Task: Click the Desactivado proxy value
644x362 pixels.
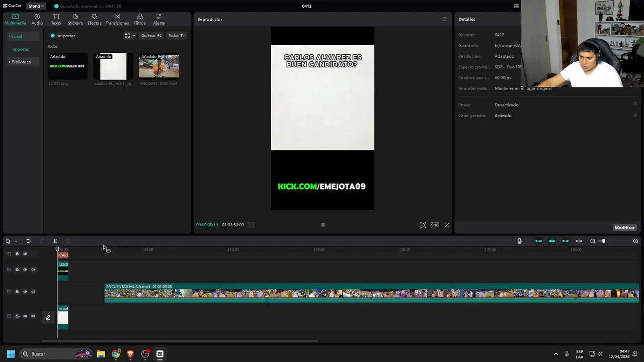Action: (506, 105)
